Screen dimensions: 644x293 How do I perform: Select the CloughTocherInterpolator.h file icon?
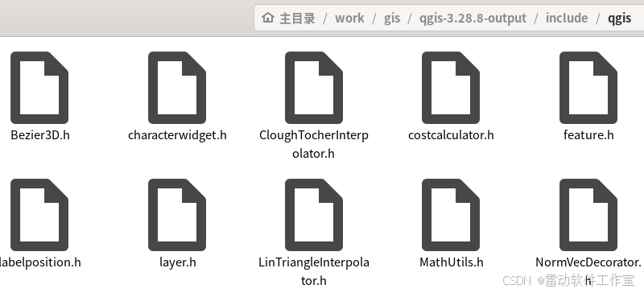click(x=314, y=88)
